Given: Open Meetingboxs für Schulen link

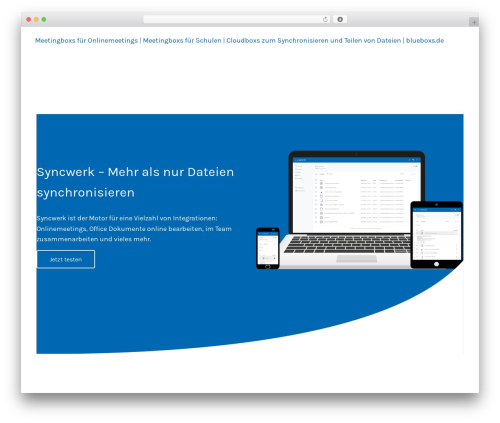Looking at the screenshot, I should click(182, 41).
